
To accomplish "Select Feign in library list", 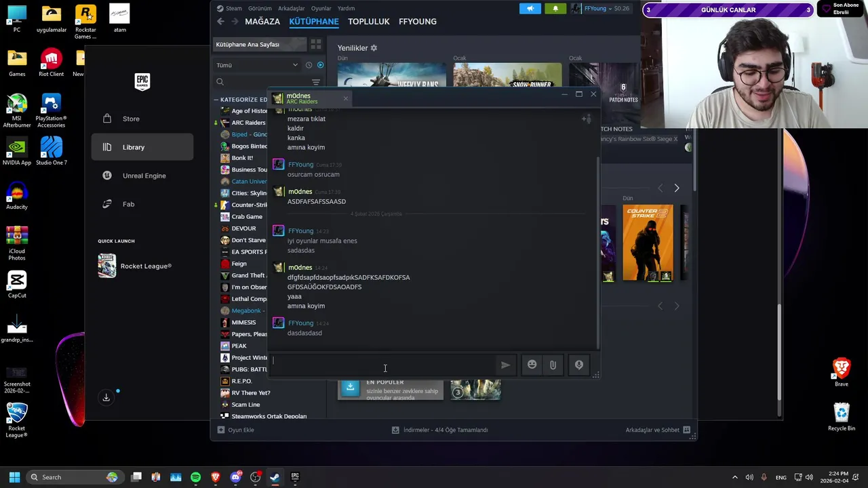I will pyautogui.click(x=239, y=264).
